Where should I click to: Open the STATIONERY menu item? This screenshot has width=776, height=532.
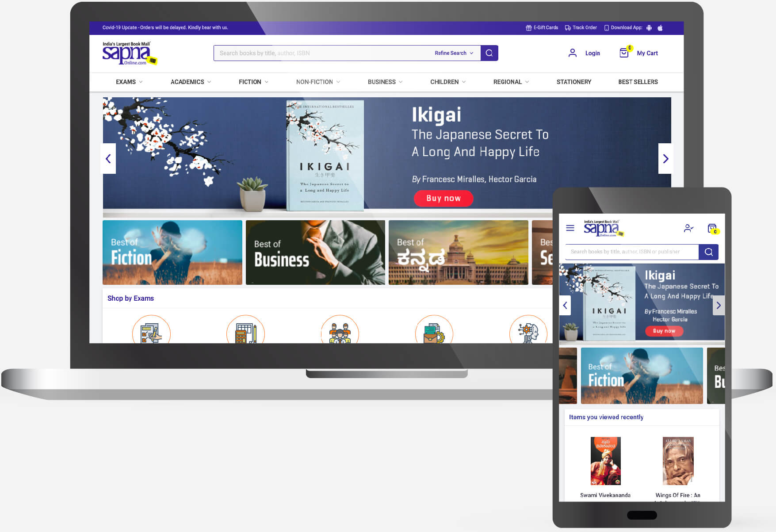pyautogui.click(x=574, y=82)
